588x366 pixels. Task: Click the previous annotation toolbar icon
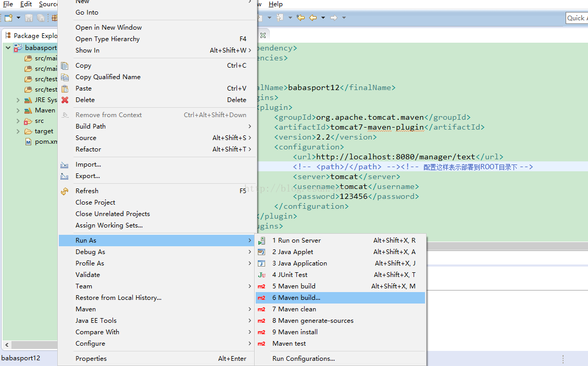click(x=280, y=17)
